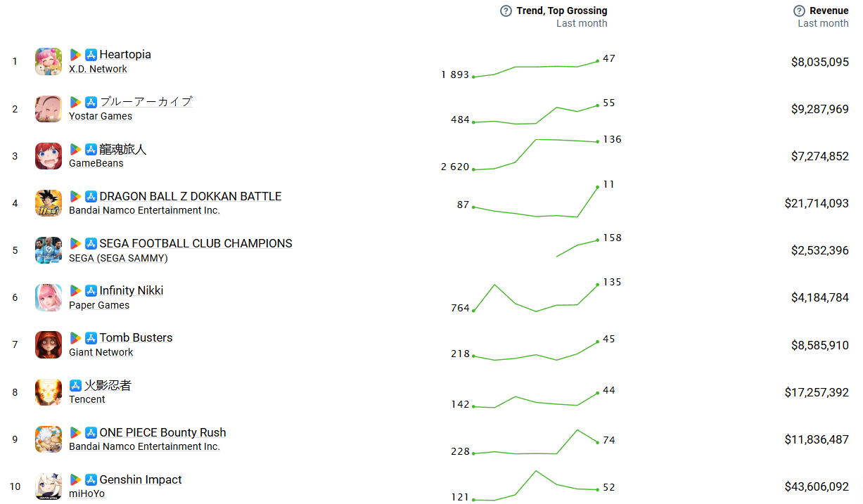
Task: Click the Revenue column header
Action: 829,11
